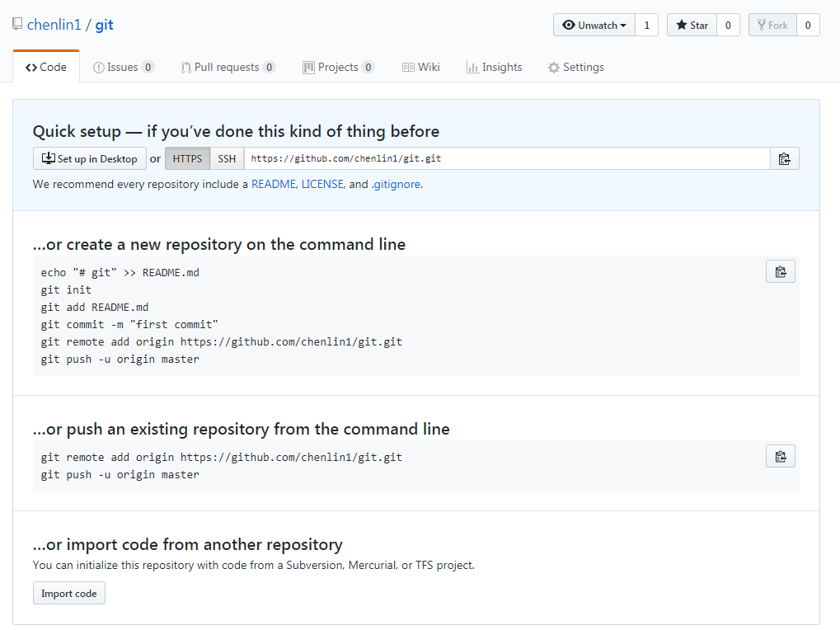840x630 pixels.
Task: Click the Fork button
Action: pos(772,26)
